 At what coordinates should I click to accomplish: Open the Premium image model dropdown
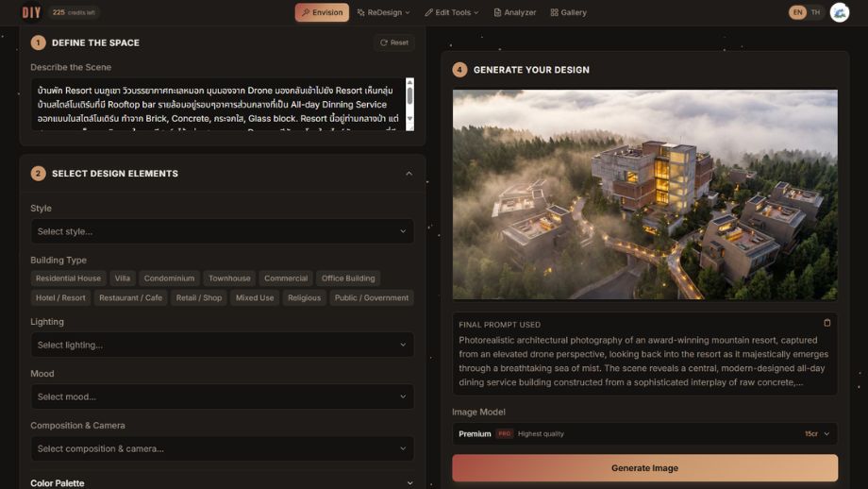pos(644,433)
